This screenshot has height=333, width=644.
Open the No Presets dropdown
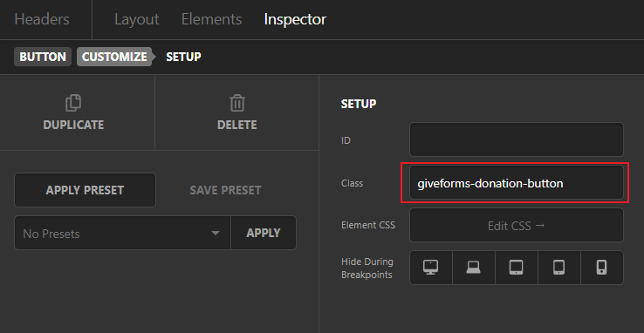(122, 233)
